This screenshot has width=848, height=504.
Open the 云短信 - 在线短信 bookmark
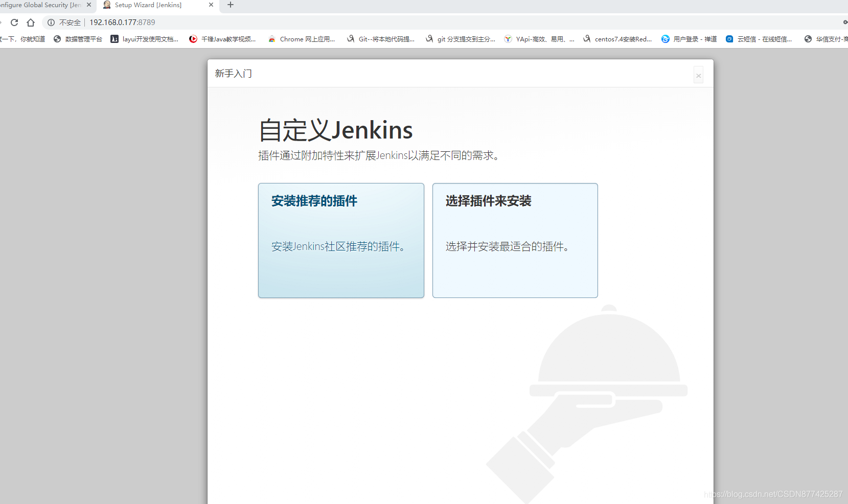(x=759, y=39)
